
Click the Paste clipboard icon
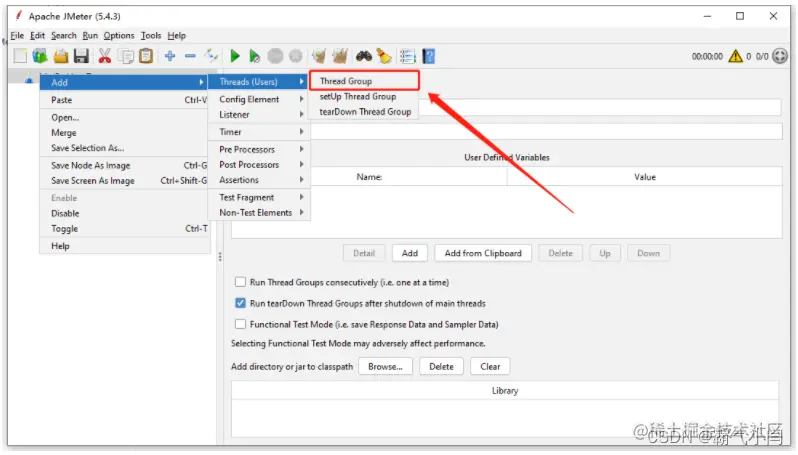146,56
